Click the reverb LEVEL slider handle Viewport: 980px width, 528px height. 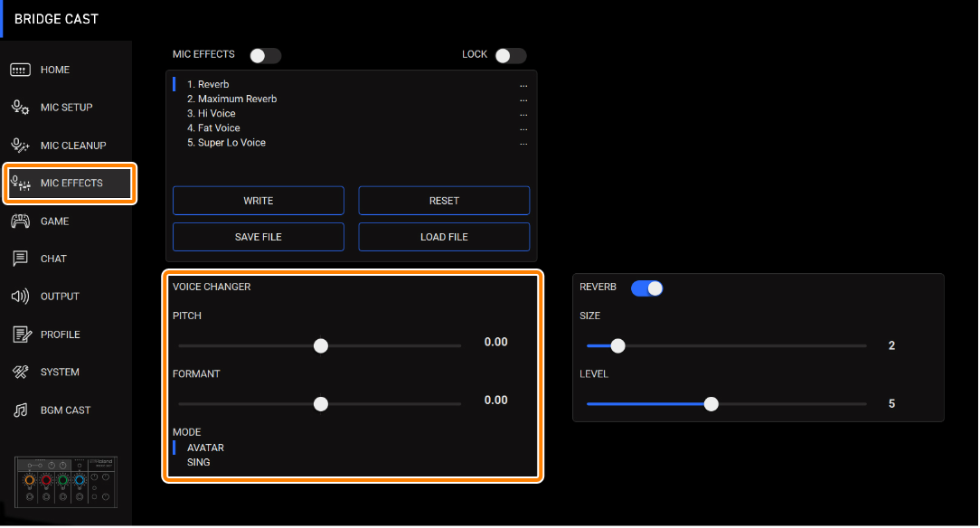coord(711,403)
